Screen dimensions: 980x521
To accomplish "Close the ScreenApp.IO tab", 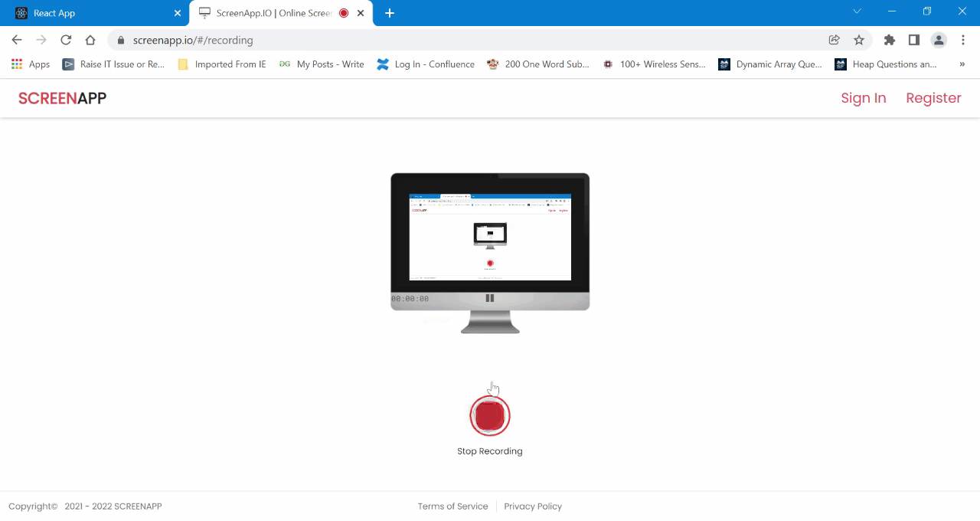I will pos(361,13).
